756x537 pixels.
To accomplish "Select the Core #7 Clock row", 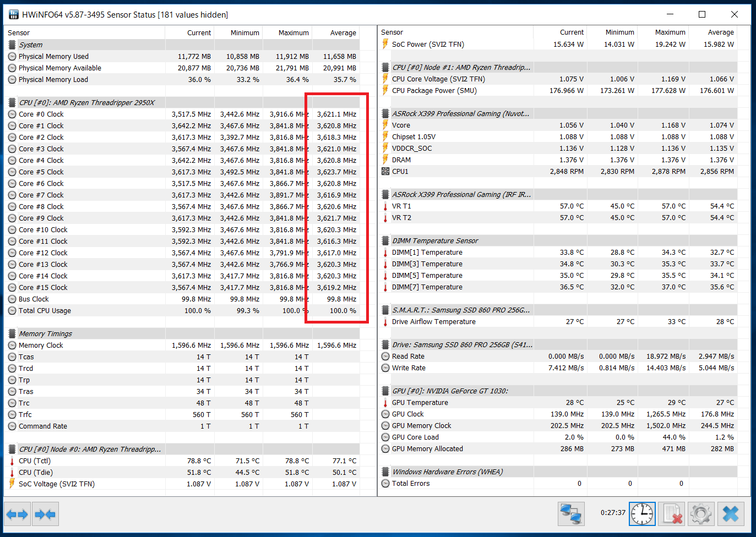I will click(183, 195).
